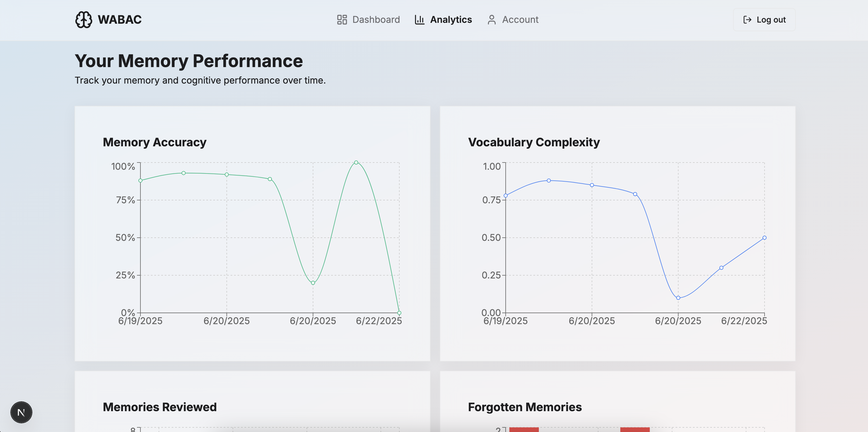Switch to the Analytics tab
The width and height of the screenshot is (868, 432).
coord(450,20)
